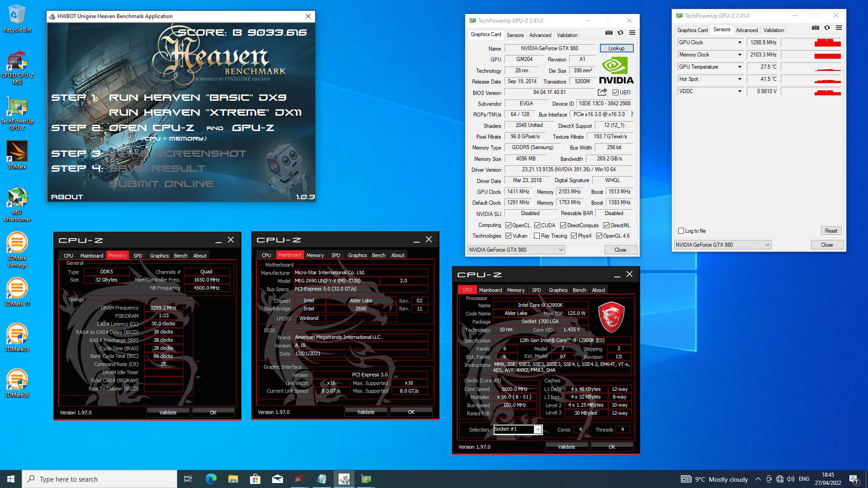Toggle the OpenCL checkbox

(508, 225)
